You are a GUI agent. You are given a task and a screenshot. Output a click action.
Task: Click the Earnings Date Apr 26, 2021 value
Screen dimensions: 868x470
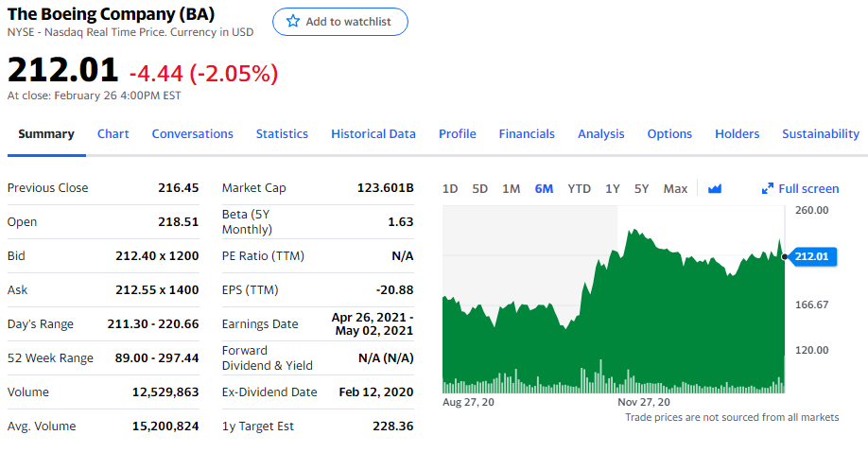372,323
